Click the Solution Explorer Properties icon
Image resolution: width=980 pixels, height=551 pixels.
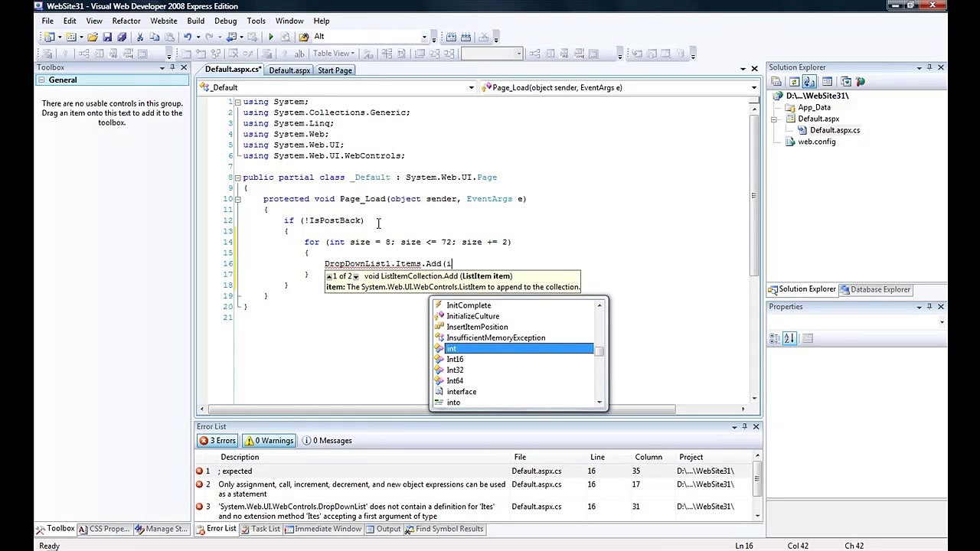tap(776, 81)
